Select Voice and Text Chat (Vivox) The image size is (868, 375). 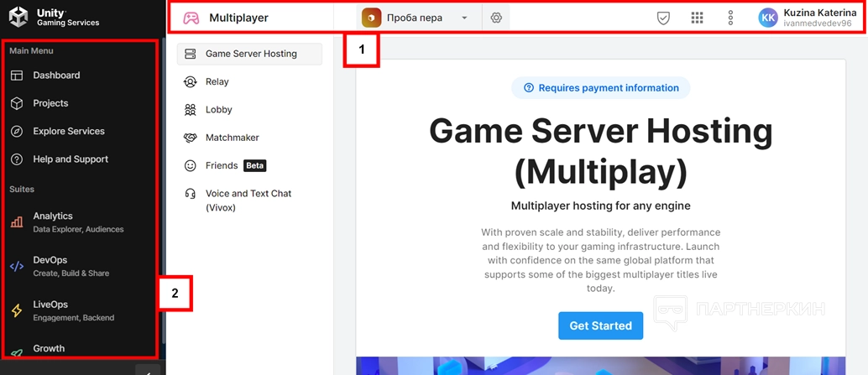(249, 201)
